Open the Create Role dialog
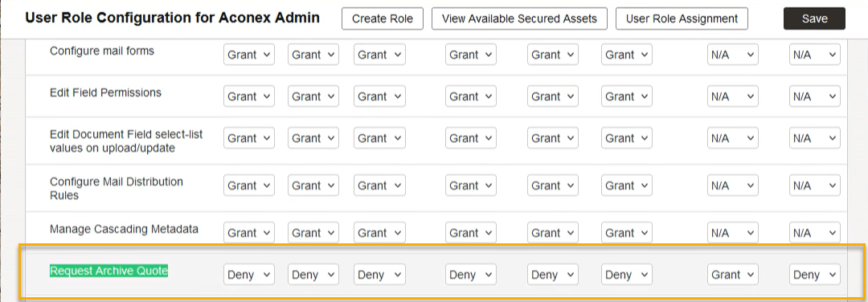Image resolution: width=868 pixels, height=302 pixels. 383,18
